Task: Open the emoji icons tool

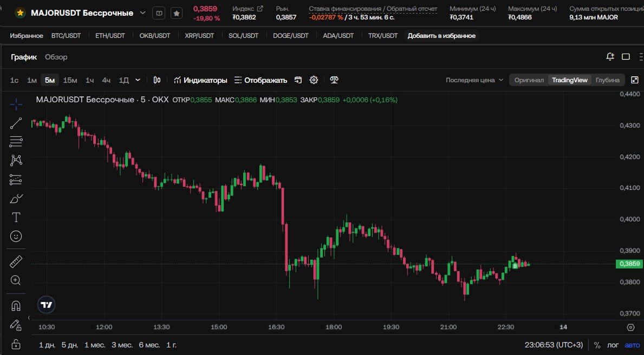Action: 16,236
